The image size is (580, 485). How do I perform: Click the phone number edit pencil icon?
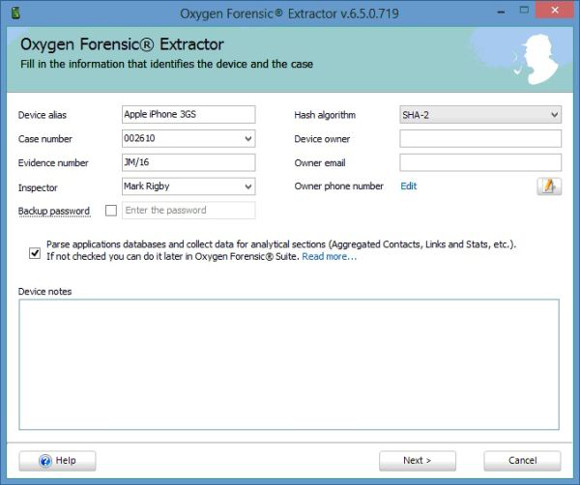point(549,186)
